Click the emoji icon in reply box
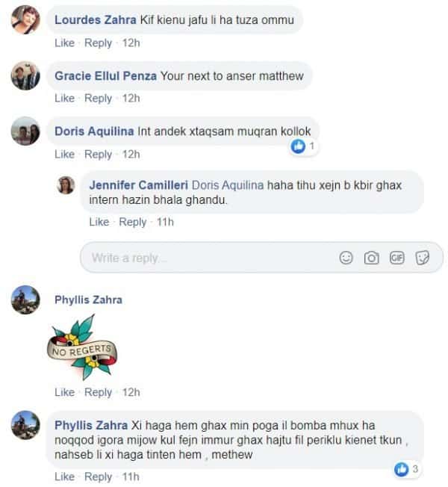 point(346,258)
